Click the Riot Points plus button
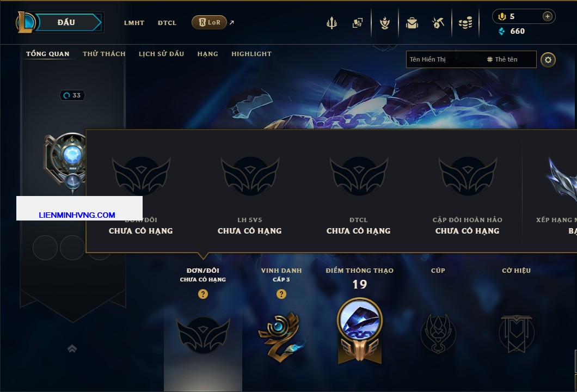 point(547,16)
